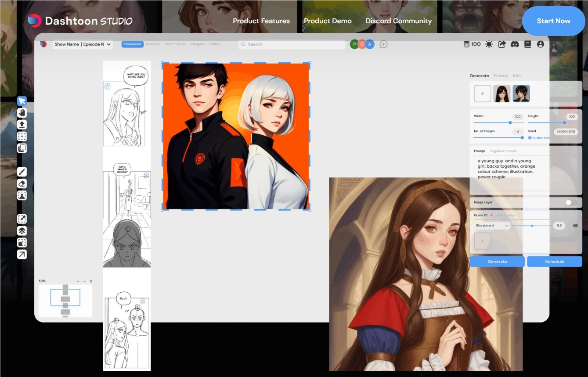The image size is (588, 377).
Task: Zoom in with navigator plus icon
Action: click(x=78, y=281)
